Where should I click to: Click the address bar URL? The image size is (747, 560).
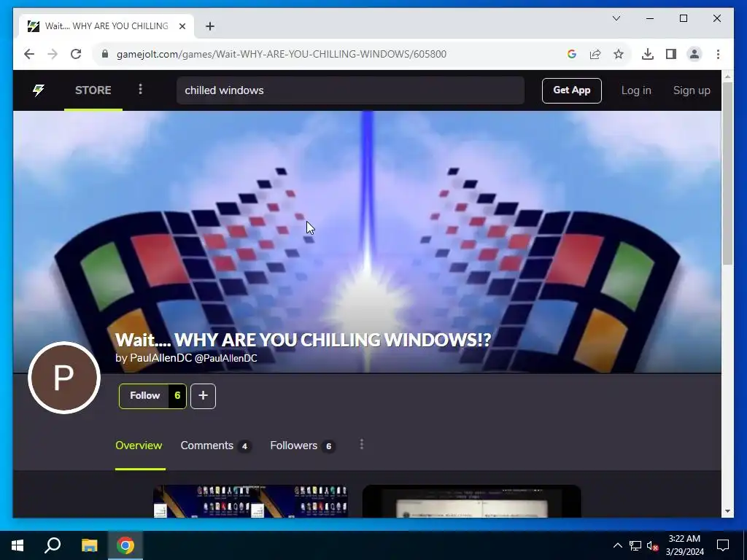282,54
